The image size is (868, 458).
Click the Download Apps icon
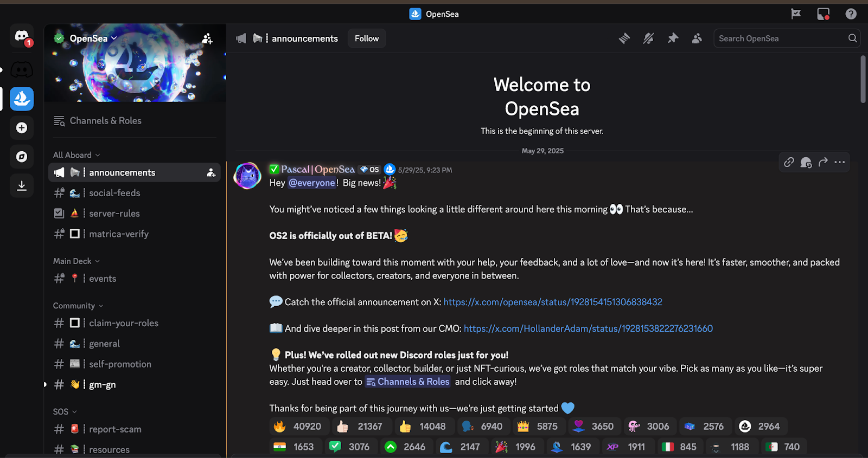coord(22,186)
